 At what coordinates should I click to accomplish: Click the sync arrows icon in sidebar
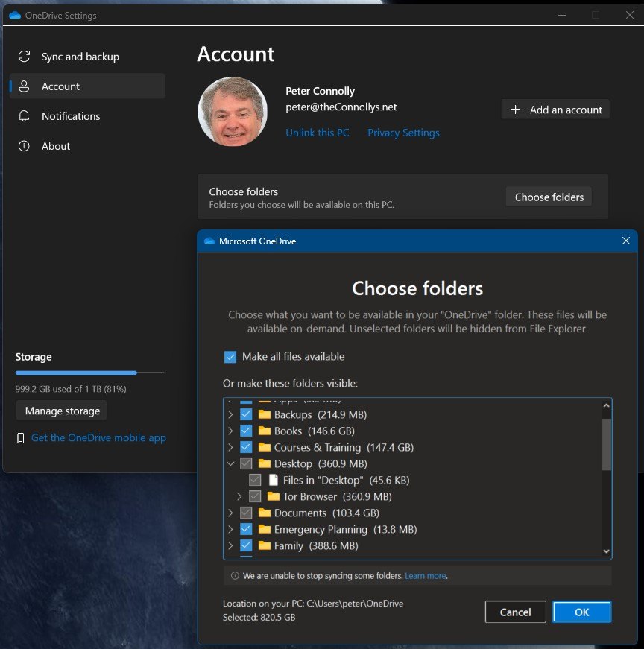[x=24, y=57]
